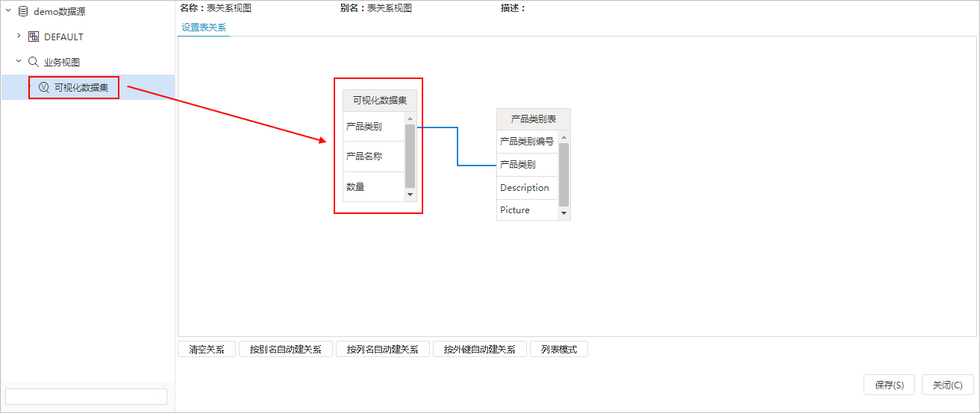Click the DEFAULT schema icon
The height and width of the screenshot is (413, 980).
(34, 37)
